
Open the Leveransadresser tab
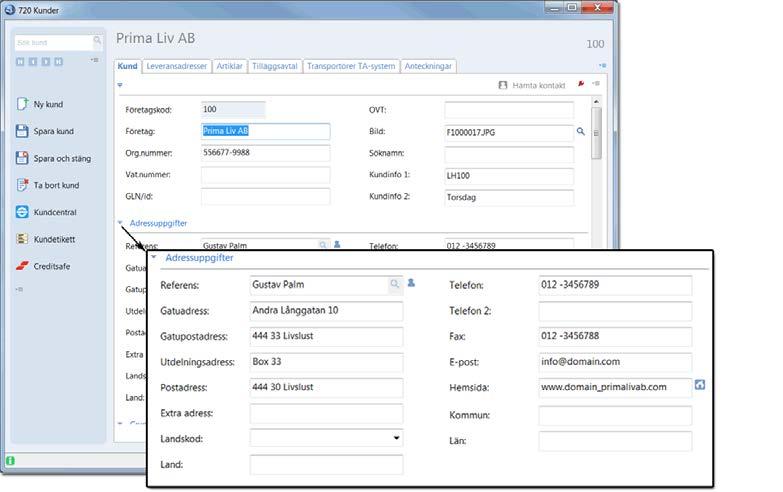[x=176, y=66]
